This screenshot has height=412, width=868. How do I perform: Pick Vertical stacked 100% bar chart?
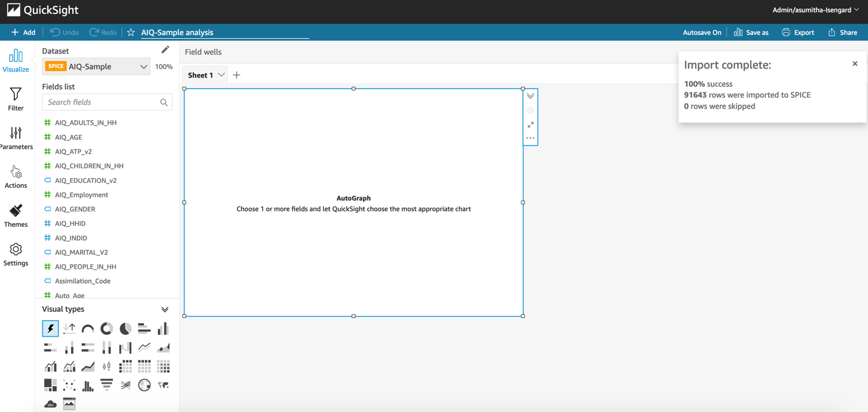click(107, 348)
